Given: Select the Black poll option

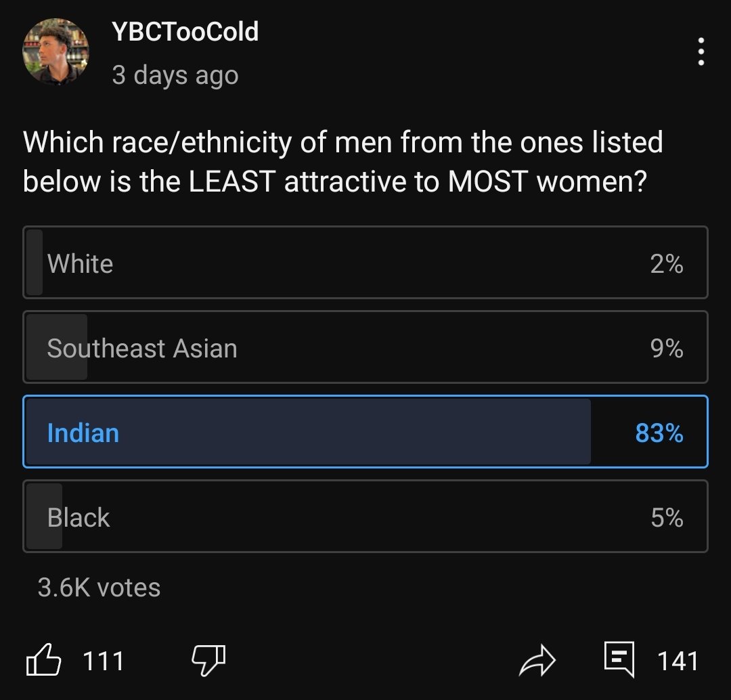Looking at the screenshot, I should (x=365, y=517).
